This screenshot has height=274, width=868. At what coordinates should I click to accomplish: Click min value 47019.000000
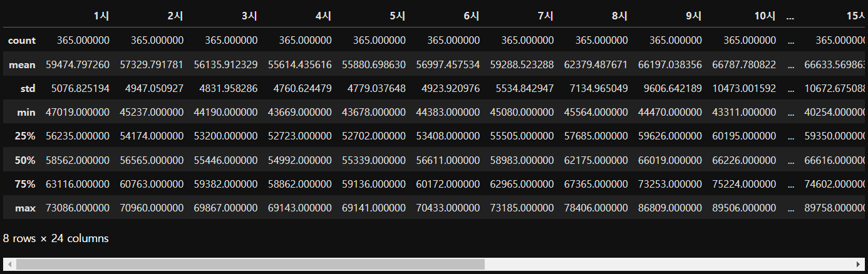tap(78, 113)
